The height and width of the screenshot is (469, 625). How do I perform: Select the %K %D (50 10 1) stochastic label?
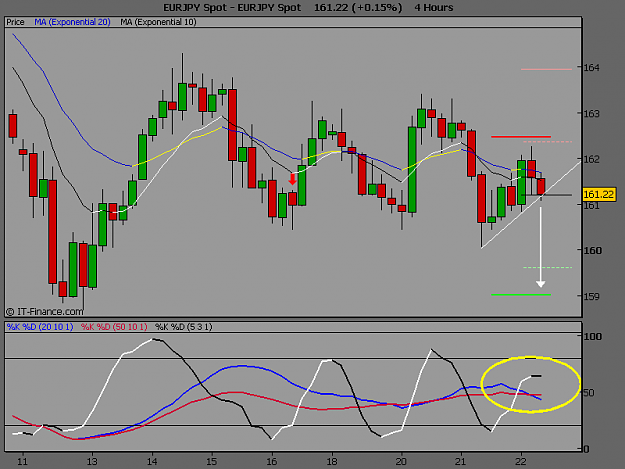(x=114, y=327)
